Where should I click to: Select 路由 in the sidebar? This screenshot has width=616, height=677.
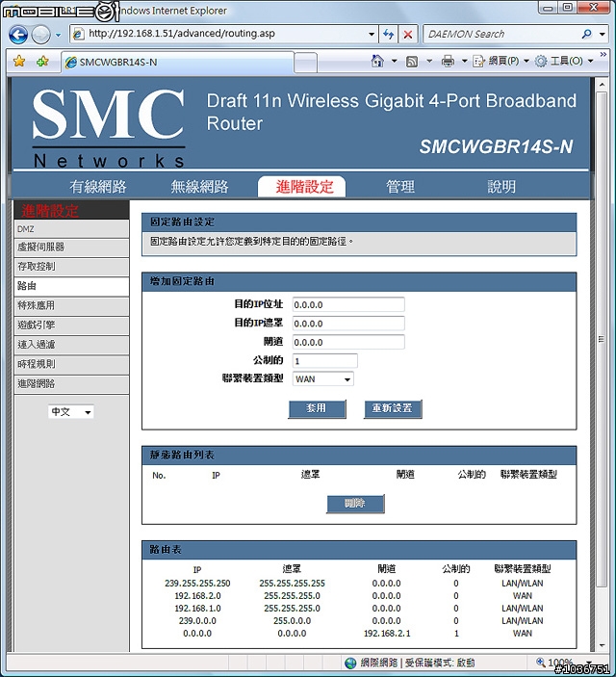point(71,286)
